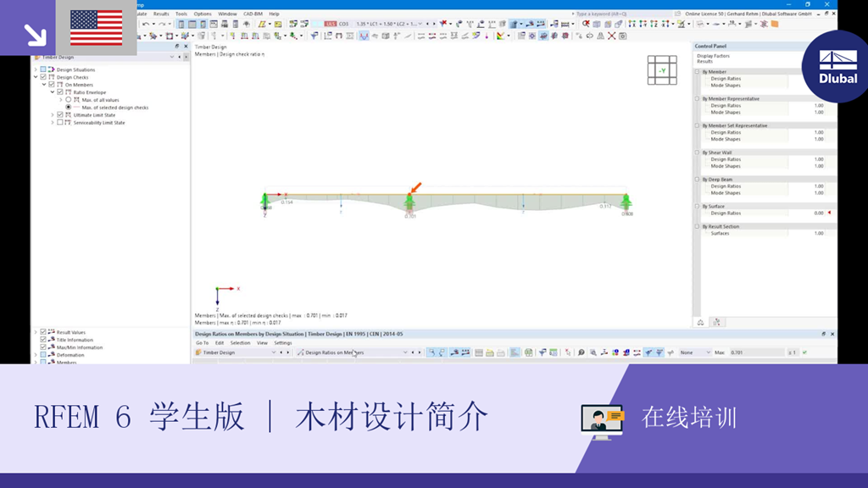Open the Design Ratios on Members dropdown
The height and width of the screenshot is (488, 868).
(x=404, y=352)
